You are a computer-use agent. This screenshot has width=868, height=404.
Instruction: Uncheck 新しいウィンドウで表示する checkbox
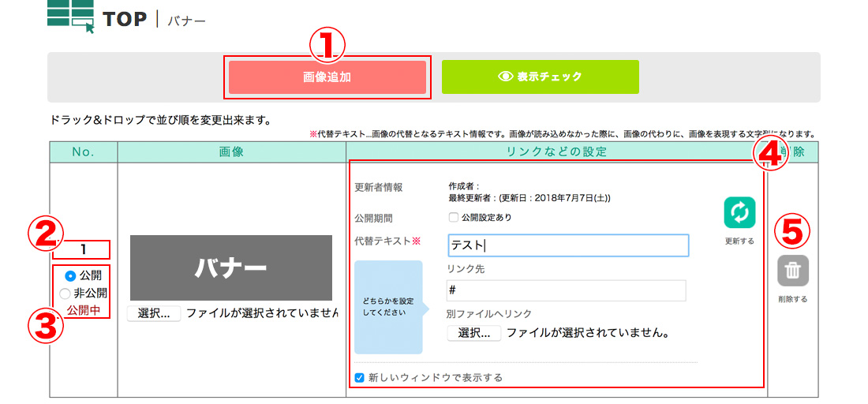[x=359, y=378]
